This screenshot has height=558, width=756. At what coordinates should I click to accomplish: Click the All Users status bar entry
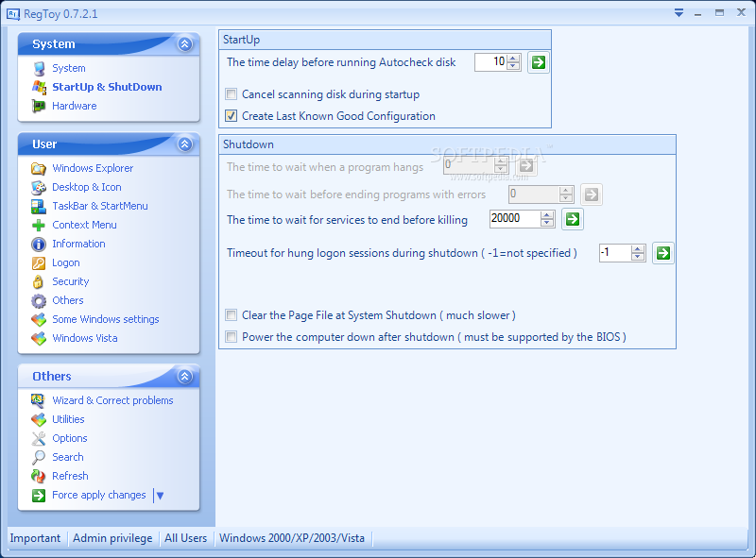[185, 538]
